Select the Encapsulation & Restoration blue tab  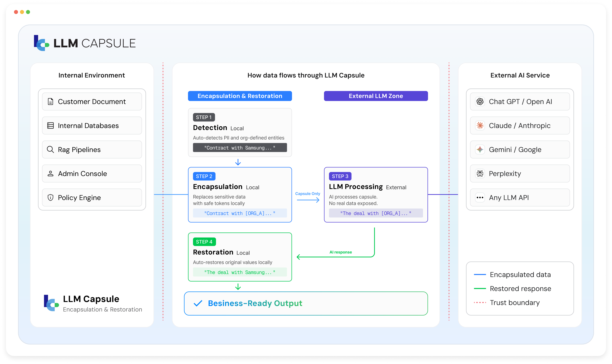240,96
